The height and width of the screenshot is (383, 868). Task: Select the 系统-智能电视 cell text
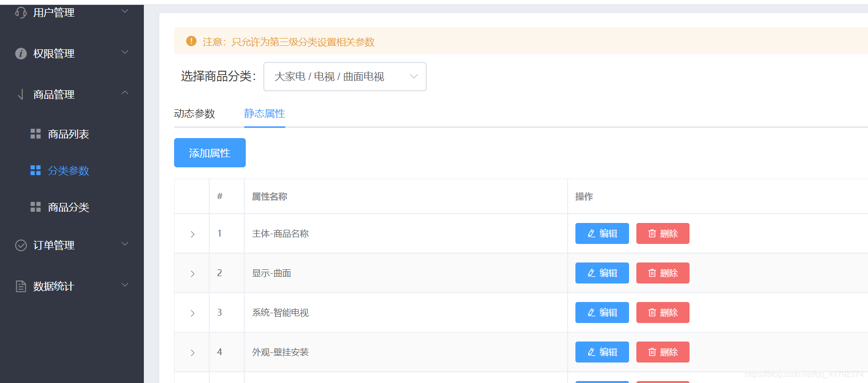280,313
